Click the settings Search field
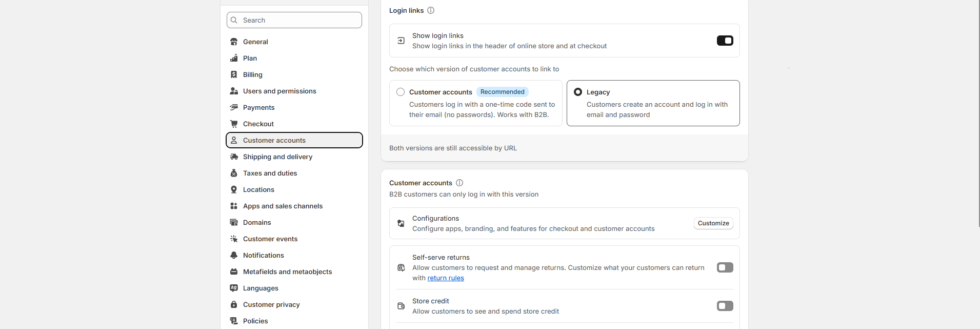The width and height of the screenshot is (980, 329). point(294,20)
